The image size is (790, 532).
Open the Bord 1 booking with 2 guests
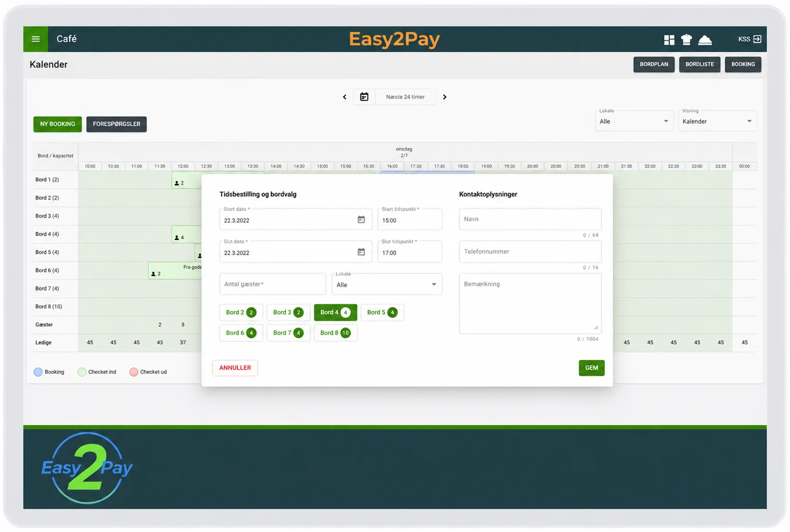(x=187, y=180)
